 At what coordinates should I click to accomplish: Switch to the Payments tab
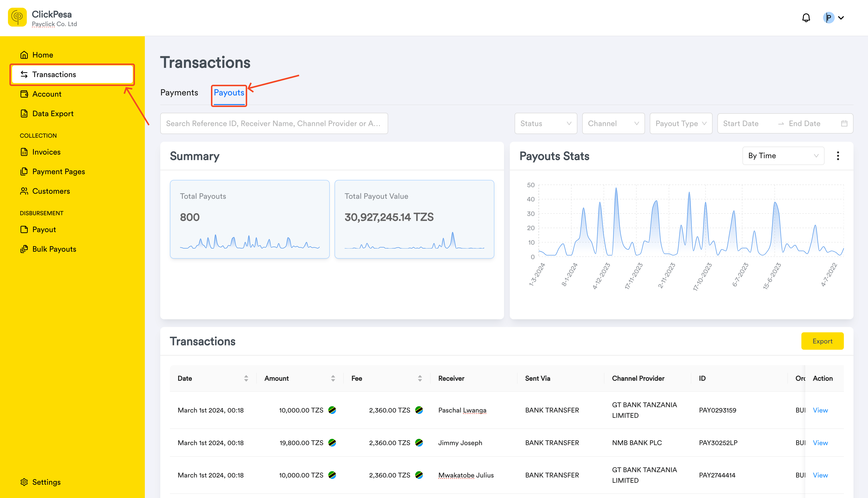point(179,93)
